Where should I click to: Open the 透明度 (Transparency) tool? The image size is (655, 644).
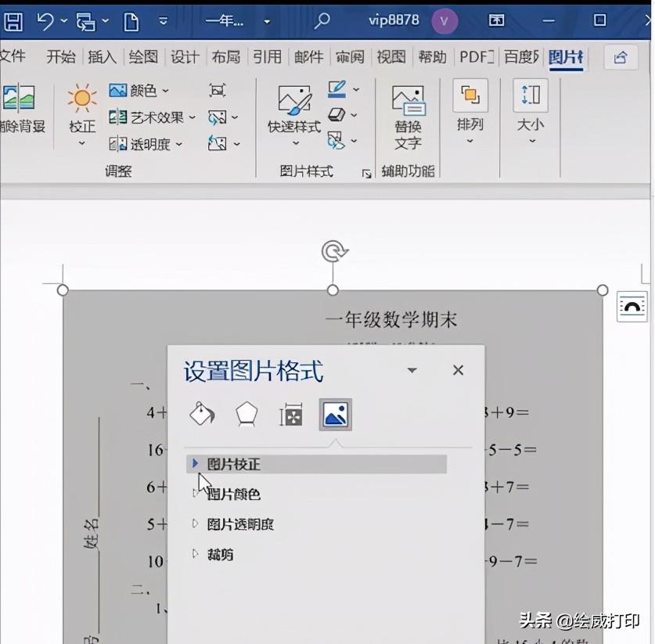145,144
